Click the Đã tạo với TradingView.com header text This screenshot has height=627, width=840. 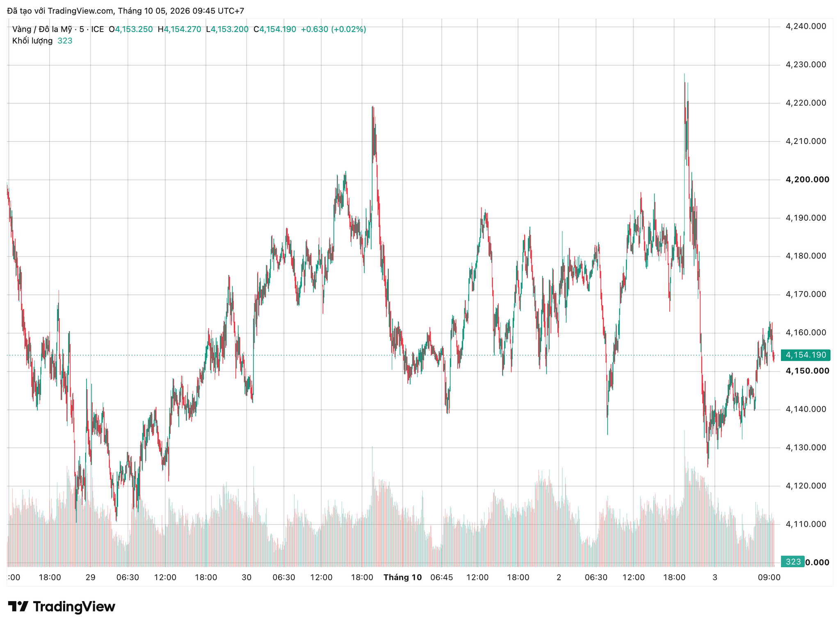[126, 11]
